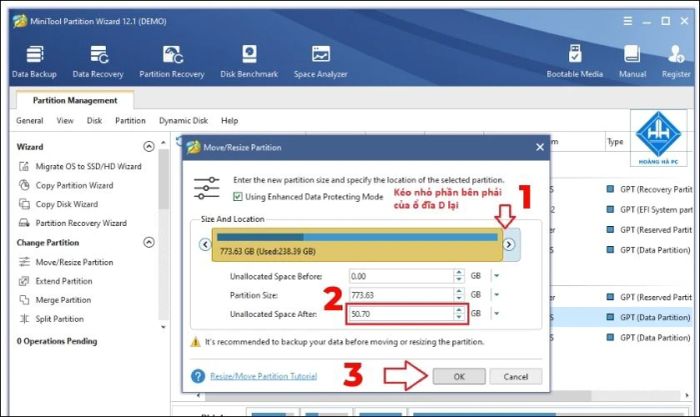Confirm the resize with the OK button

(459, 376)
